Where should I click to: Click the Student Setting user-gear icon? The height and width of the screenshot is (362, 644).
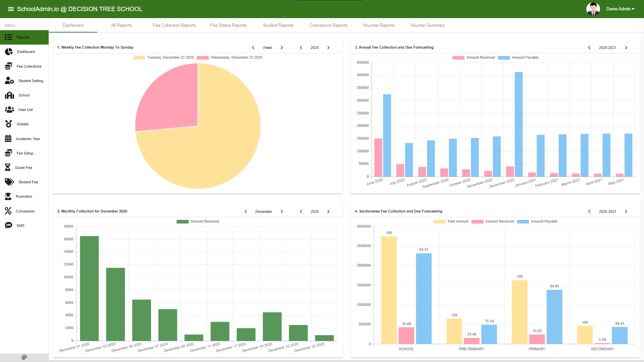click(9, 81)
